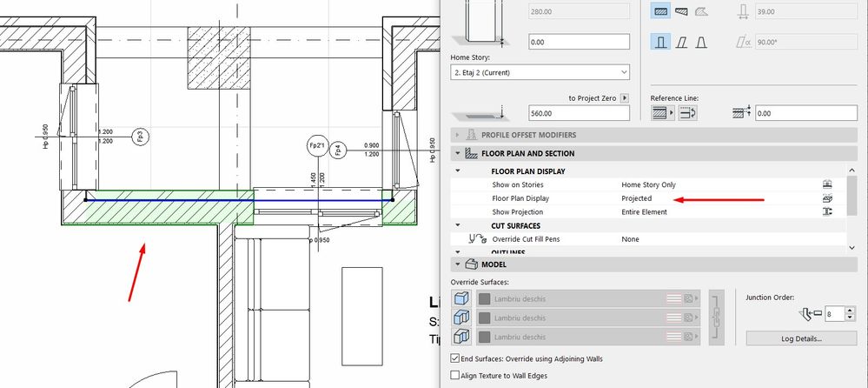The image size is (868, 388).
Task: Toggle End Surfaces Override using Adjoining Walls
Action: click(x=455, y=358)
